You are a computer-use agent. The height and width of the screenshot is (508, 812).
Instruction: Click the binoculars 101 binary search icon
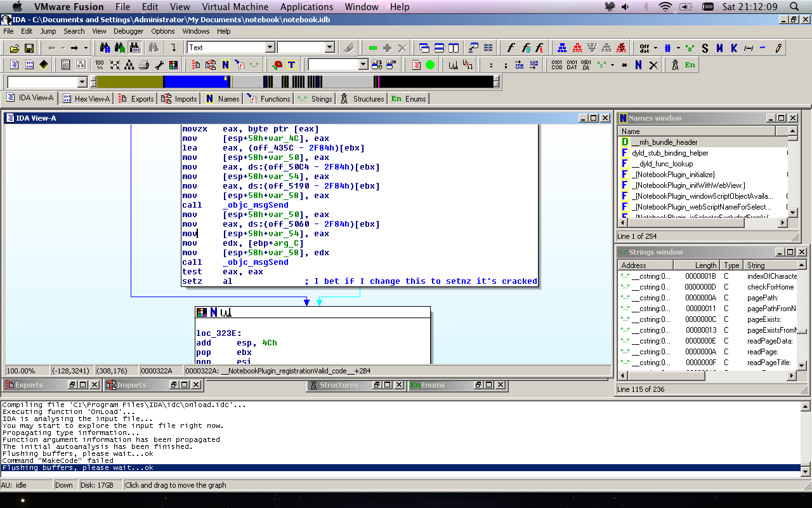(134, 48)
